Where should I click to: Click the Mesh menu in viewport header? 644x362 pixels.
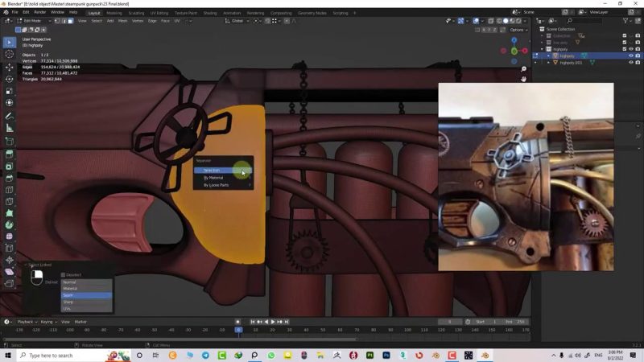click(x=123, y=20)
